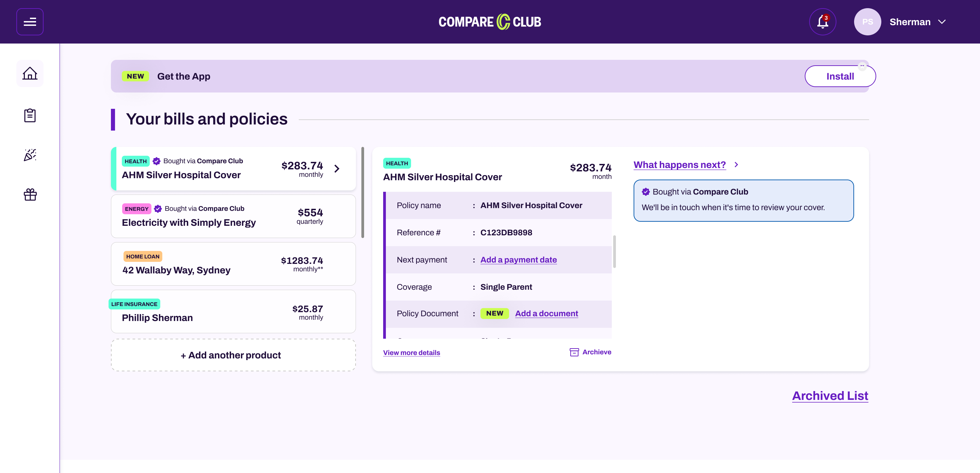Image resolution: width=980 pixels, height=473 pixels.
Task: Click HEALTH tag in details panel
Action: coord(397,163)
